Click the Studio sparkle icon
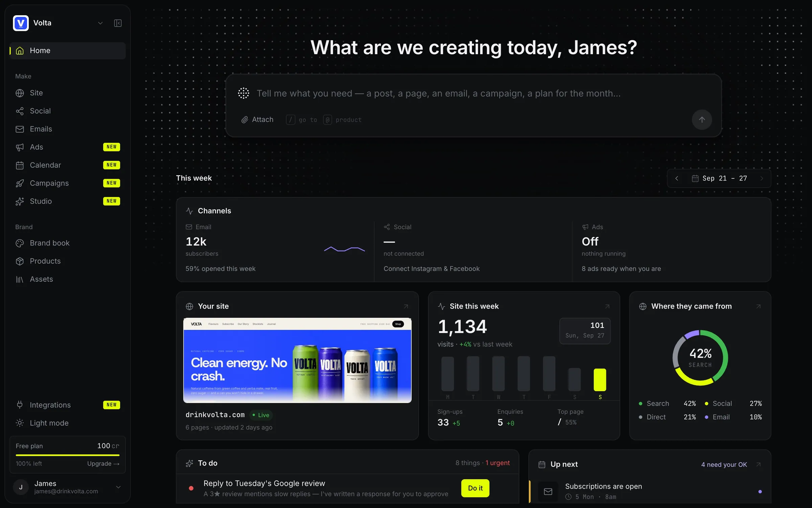812x508 pixels. pos(20,201)
